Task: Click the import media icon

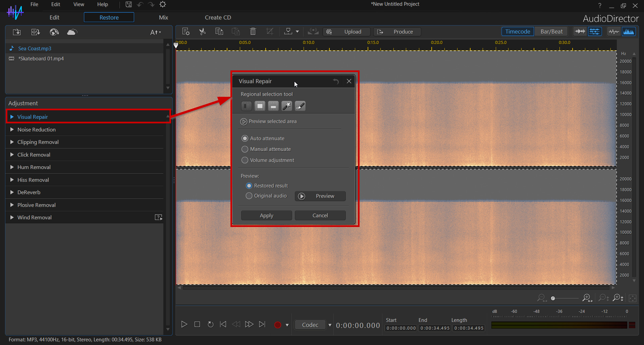Action: [17, 32]
